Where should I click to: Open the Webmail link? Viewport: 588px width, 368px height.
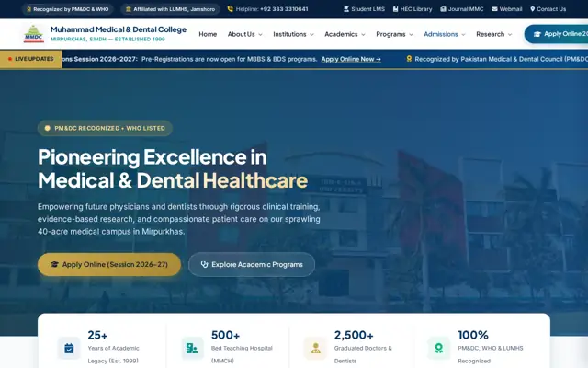click(506, 9)
